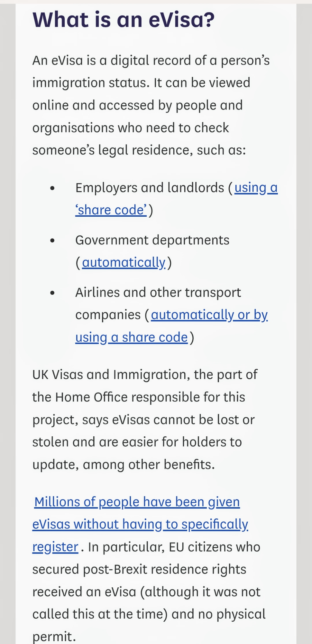Click the word "permit." at the bottom
The width and height of the screenshot is (312, 644).
[x=54, y=637]
